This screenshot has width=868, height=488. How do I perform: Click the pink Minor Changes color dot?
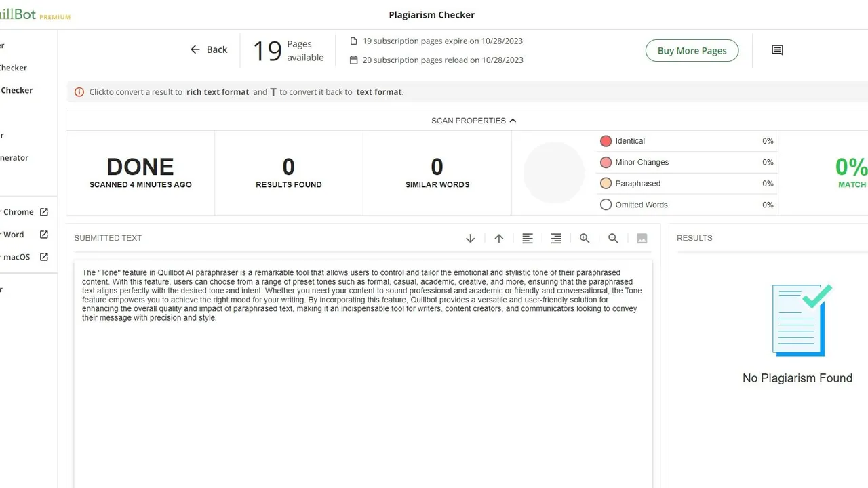[x=606, y=162]
